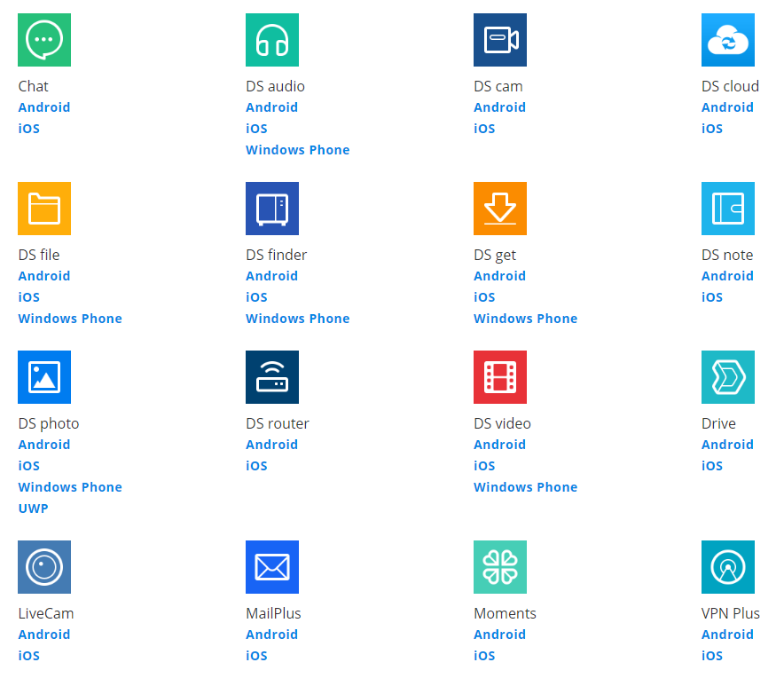This screenshot has height=686, width=784.
Task: Click the MailPlus envelope icon
Action: tap(272, 567)
